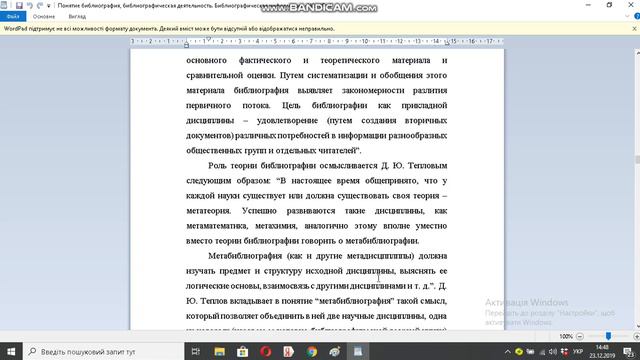The height and width of the screenshot is (360, 640).
Task: Show hidden system tray icons
Action: pos(507,351)
